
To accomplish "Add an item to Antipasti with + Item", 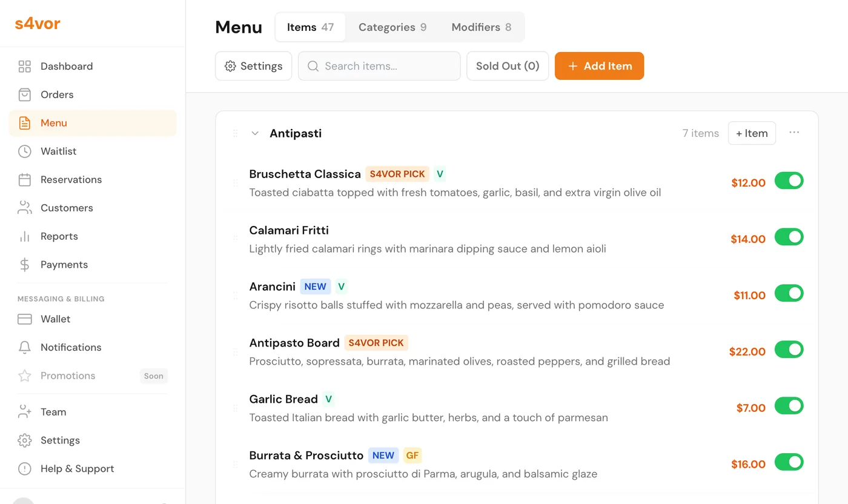I will point(752,133).
